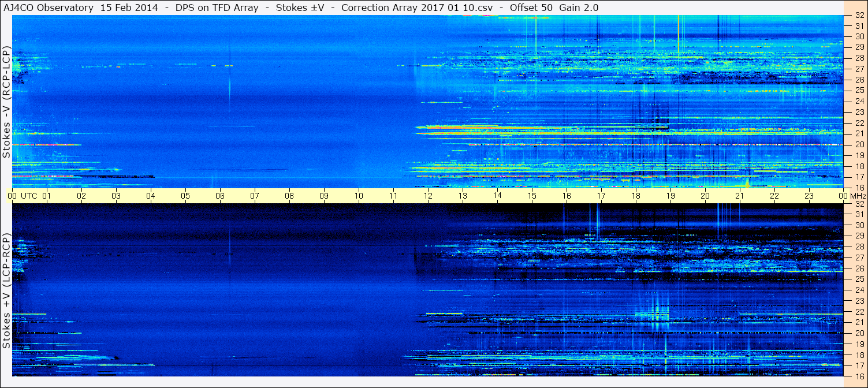Click 'DPS on TFD Array' in title

pos(212,8)
